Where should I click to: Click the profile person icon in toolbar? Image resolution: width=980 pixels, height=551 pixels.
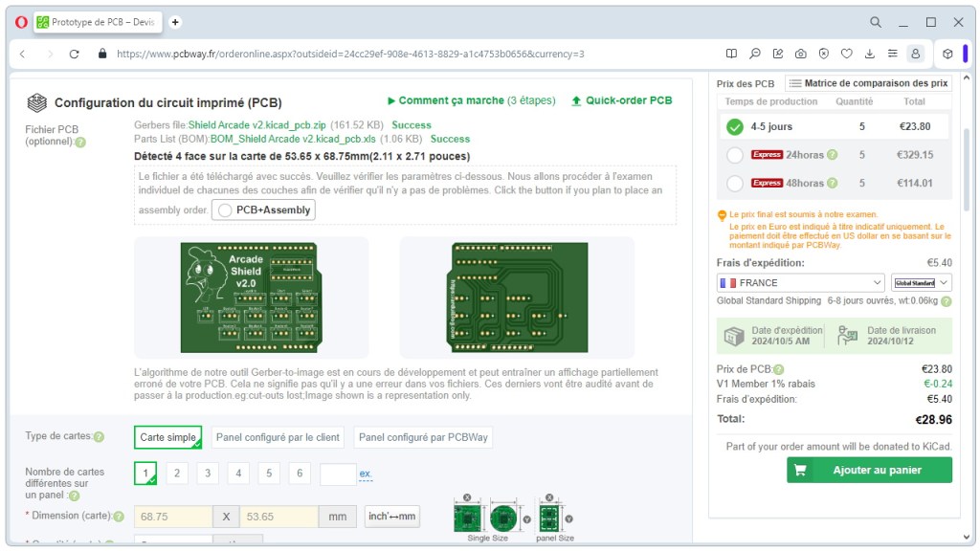tap(916, 54)
